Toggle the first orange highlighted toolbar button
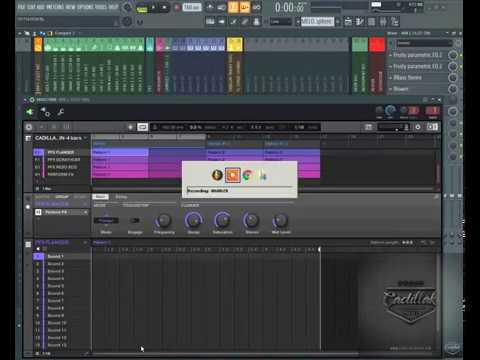Screen dimensions: 480x360 (x=233, y=7)
